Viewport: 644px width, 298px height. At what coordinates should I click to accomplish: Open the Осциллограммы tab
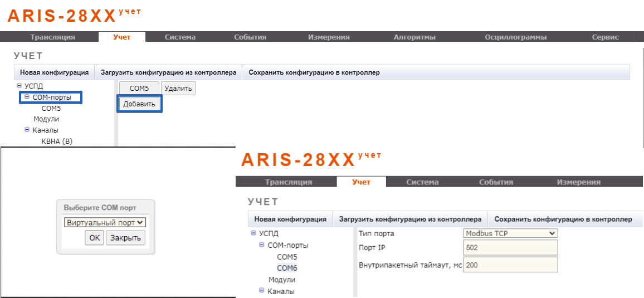[x=515, y=37]
